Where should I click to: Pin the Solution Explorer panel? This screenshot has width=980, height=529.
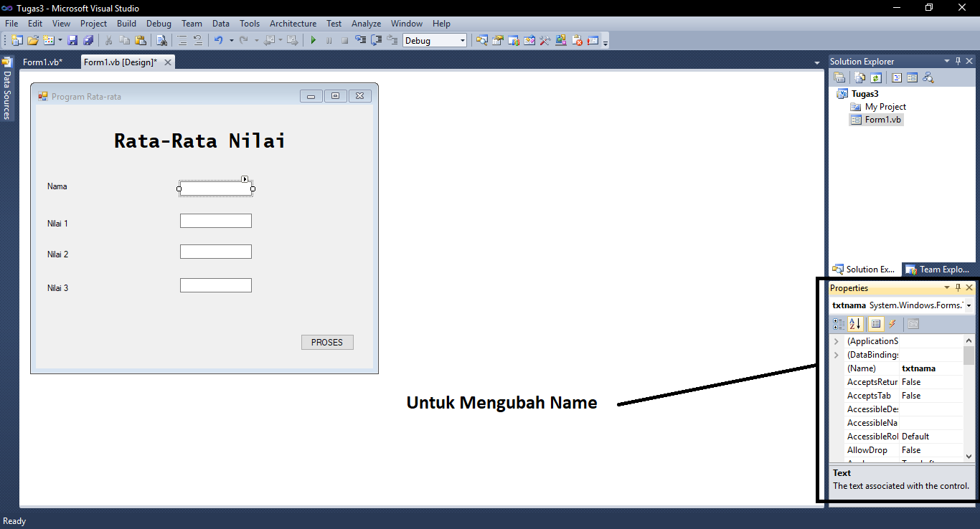958,61
